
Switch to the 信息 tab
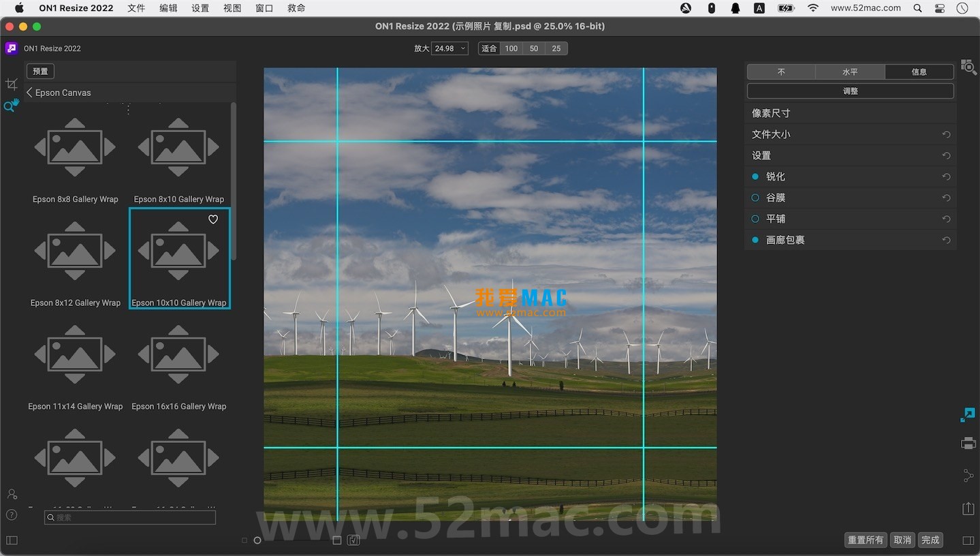[919, 72]
